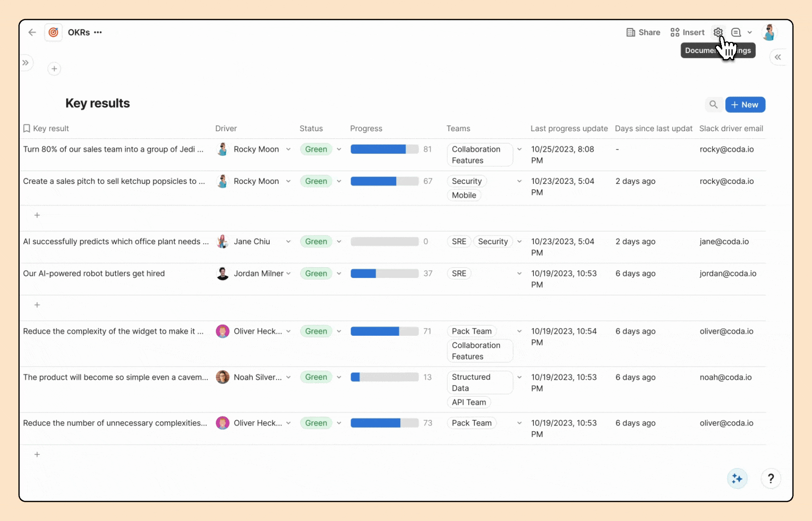This screenshot has height=521, width=812.
Task: Open the comments icon
Action: point(736,32)
